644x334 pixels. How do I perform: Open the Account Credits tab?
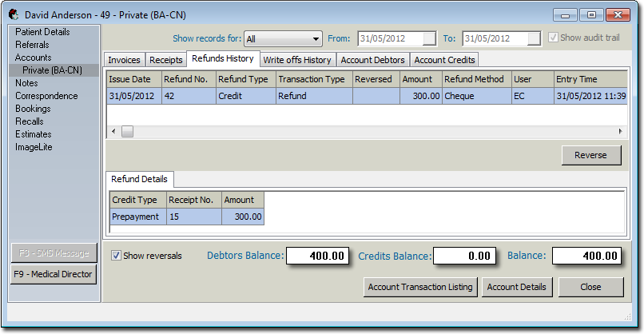(444, 60)
